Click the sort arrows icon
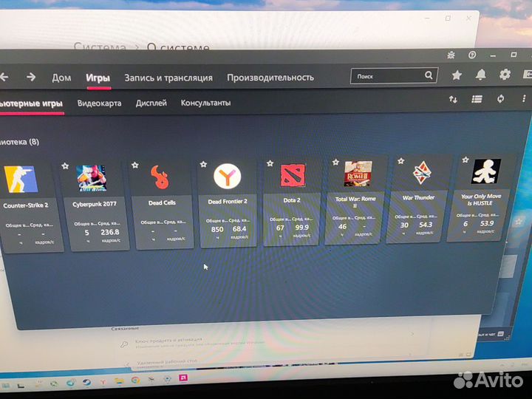The image size is (532, 399). (x=453, y=99)
